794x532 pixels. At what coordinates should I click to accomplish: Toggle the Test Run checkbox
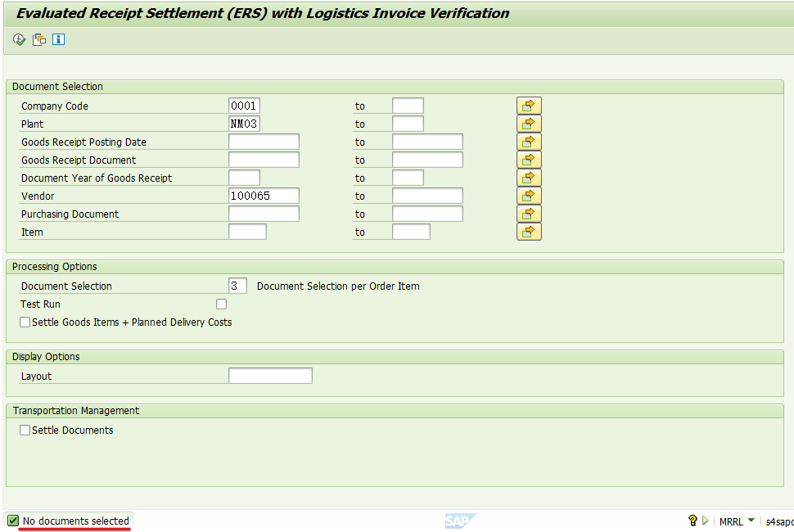point(221,304)
